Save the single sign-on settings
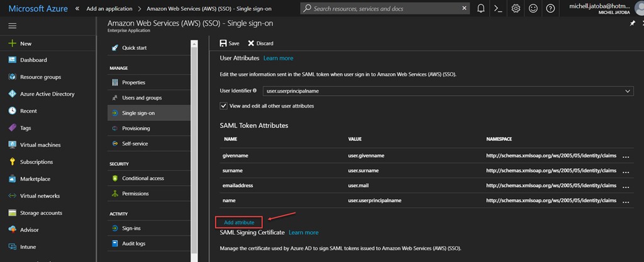This screenshot has height=262, width=644. pyautogui.click(x=229, y=43)
